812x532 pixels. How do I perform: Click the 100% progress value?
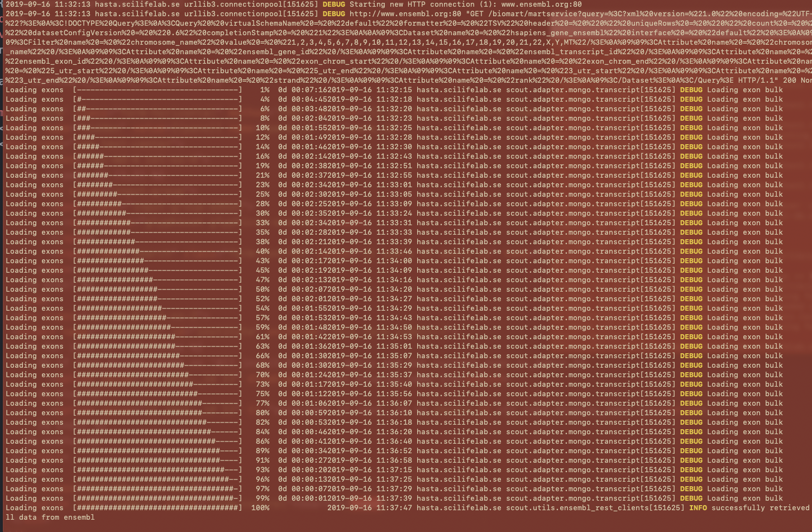(x=260, y=508)
